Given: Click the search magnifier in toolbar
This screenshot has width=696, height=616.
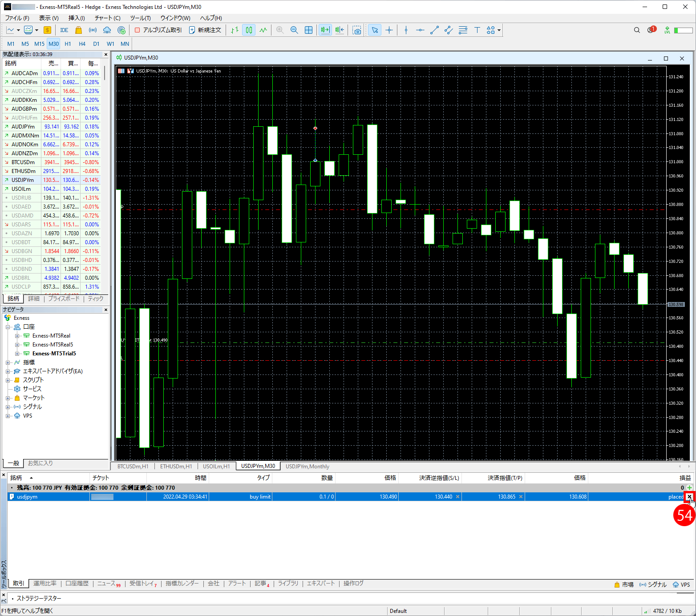Looking at the screenshot, I should tap(637, 30).
